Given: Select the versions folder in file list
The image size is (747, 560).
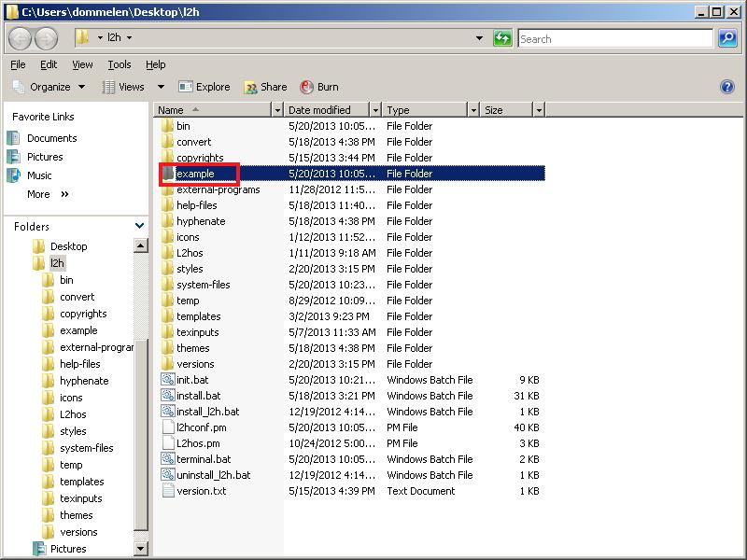Looking at the screenshot, I should 195,364.
